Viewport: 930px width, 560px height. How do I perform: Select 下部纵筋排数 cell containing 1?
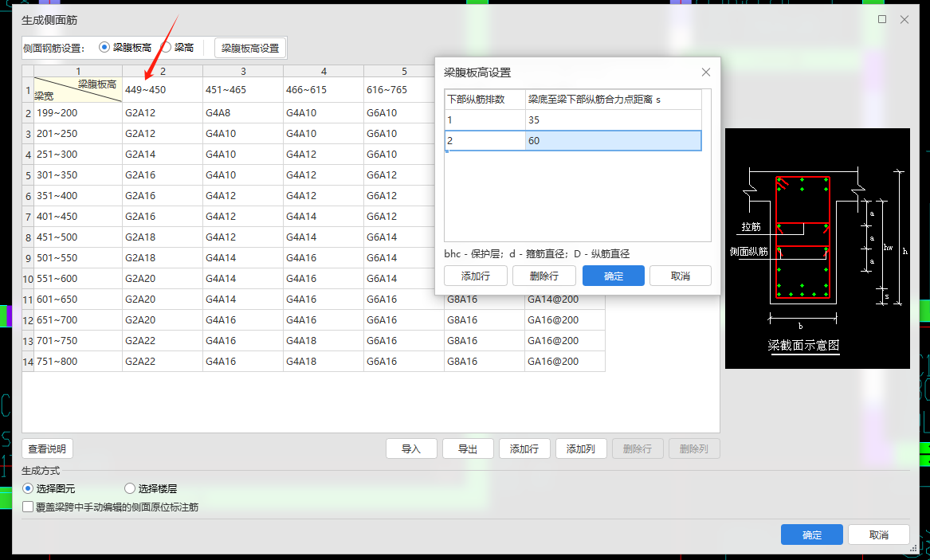tap(485, 119)
